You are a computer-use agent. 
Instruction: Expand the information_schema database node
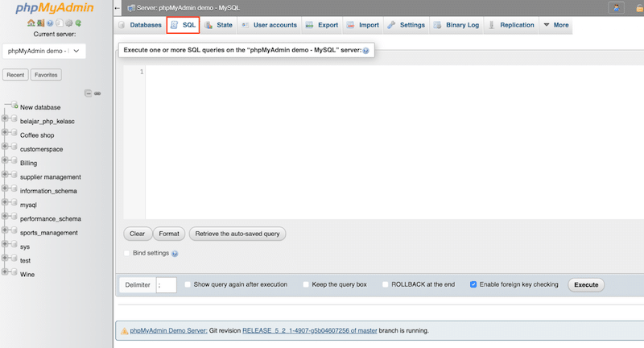point(5,188)
